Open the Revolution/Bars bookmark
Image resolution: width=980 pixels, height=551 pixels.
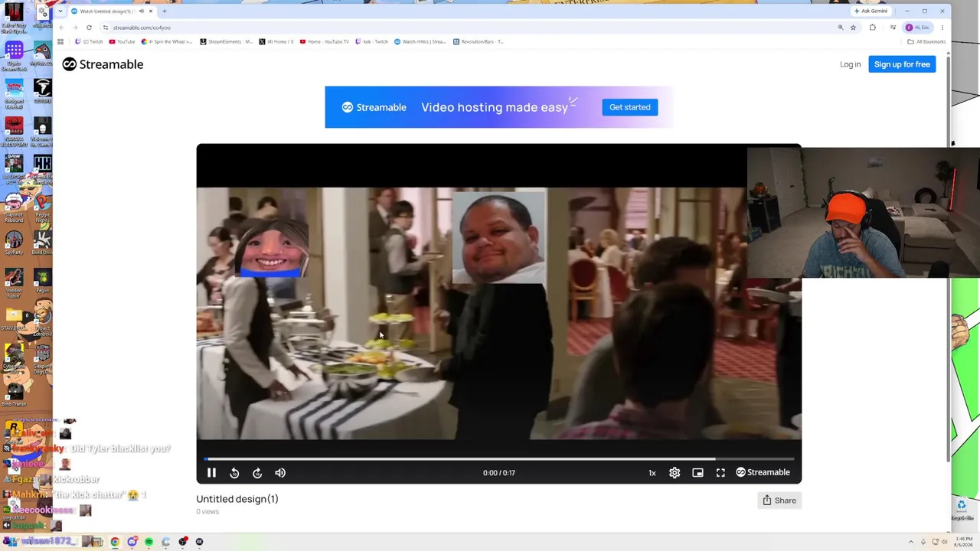click(x=479, y=42)
